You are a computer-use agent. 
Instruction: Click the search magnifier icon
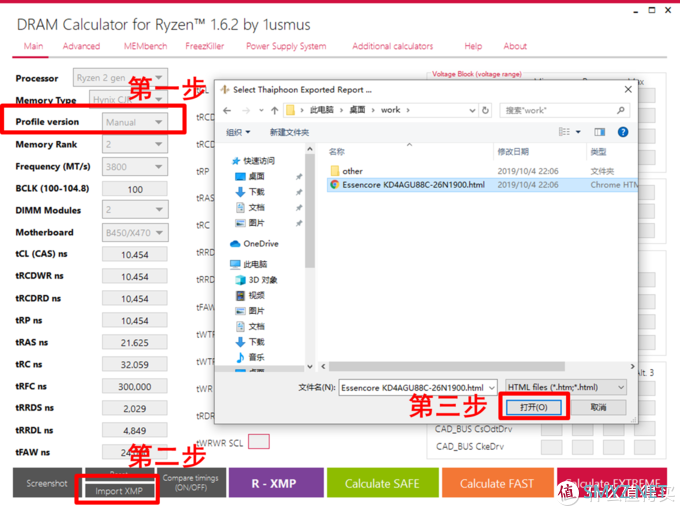621,110
